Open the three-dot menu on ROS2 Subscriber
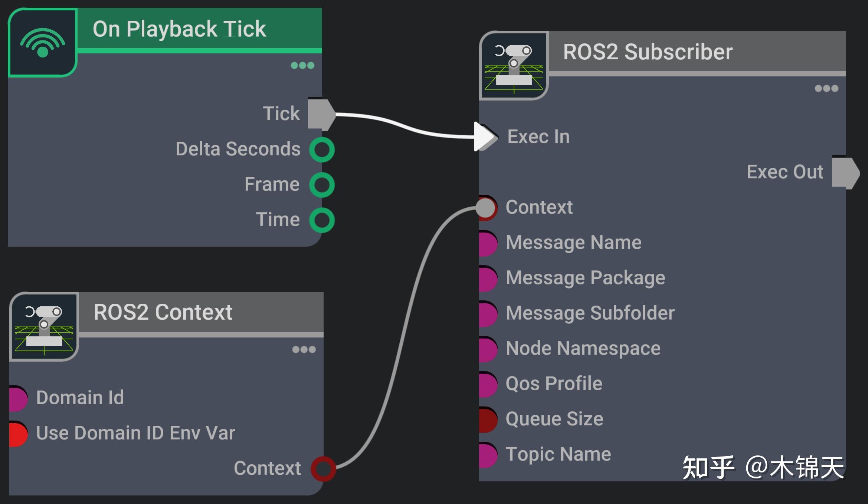The height and width of the screenshot is (504, 868). (826, 88)
